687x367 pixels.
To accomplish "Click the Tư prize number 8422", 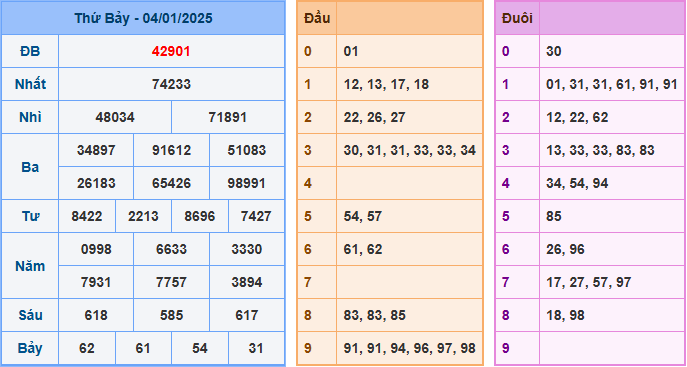I will click(87, 216).
